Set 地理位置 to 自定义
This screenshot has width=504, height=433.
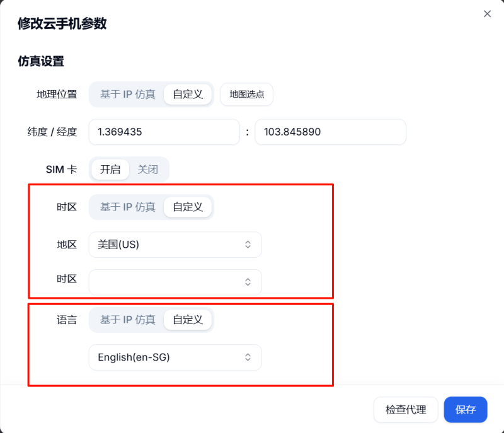coord(188,95)
